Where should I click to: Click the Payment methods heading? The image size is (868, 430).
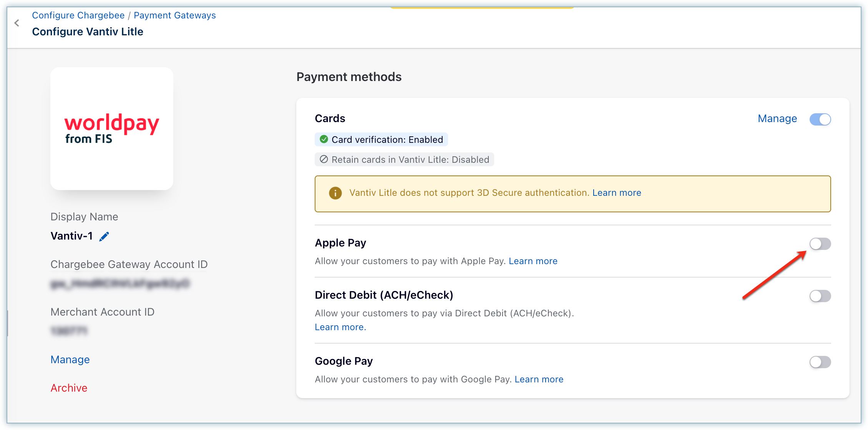349,77
